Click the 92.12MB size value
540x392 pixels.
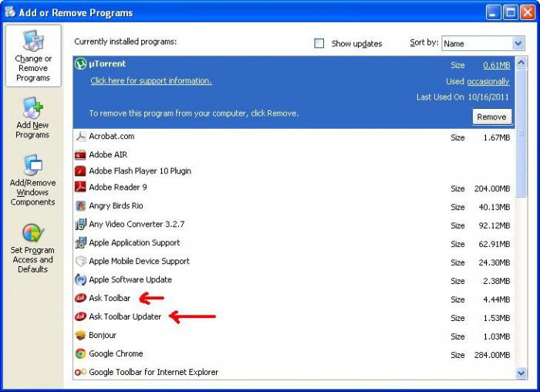coord(494,225)
